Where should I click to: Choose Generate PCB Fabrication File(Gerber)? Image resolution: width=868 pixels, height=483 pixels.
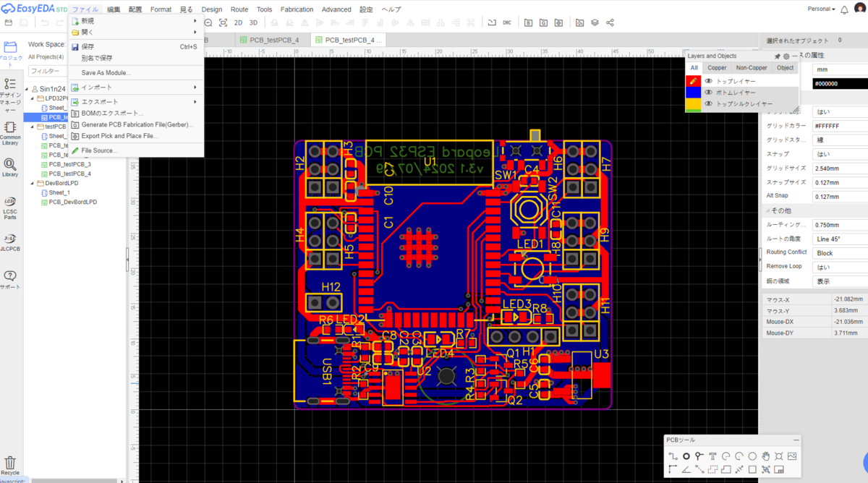pyautogui.click(x=137, y=124)
